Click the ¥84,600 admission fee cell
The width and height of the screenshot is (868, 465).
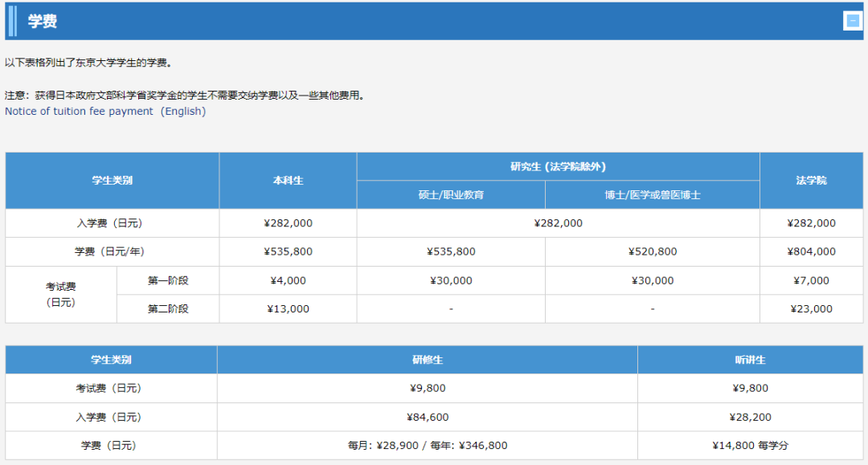[x=428, y=418]
